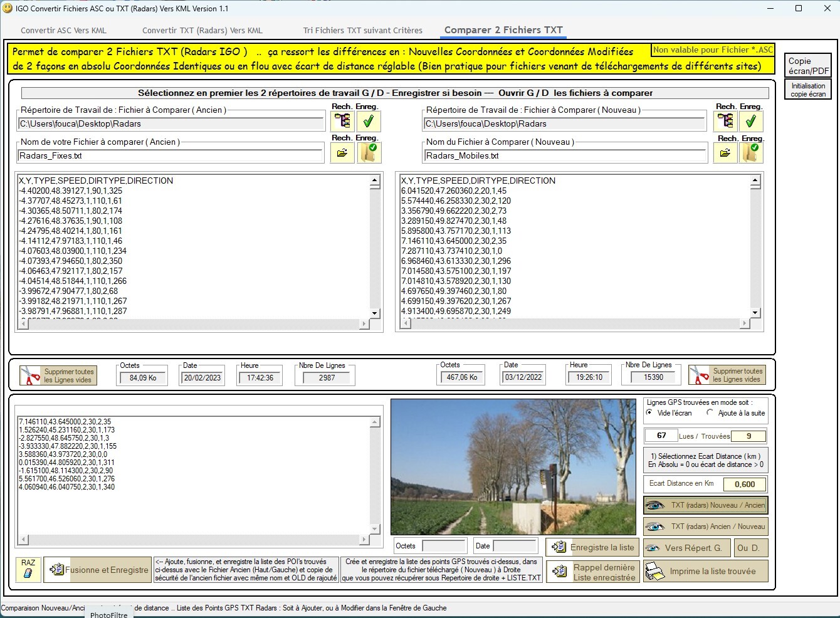The image size is (840, 618).
Task: Click the empty Date field under the photo
Action: pyautogui.click(x=515, y=546)
